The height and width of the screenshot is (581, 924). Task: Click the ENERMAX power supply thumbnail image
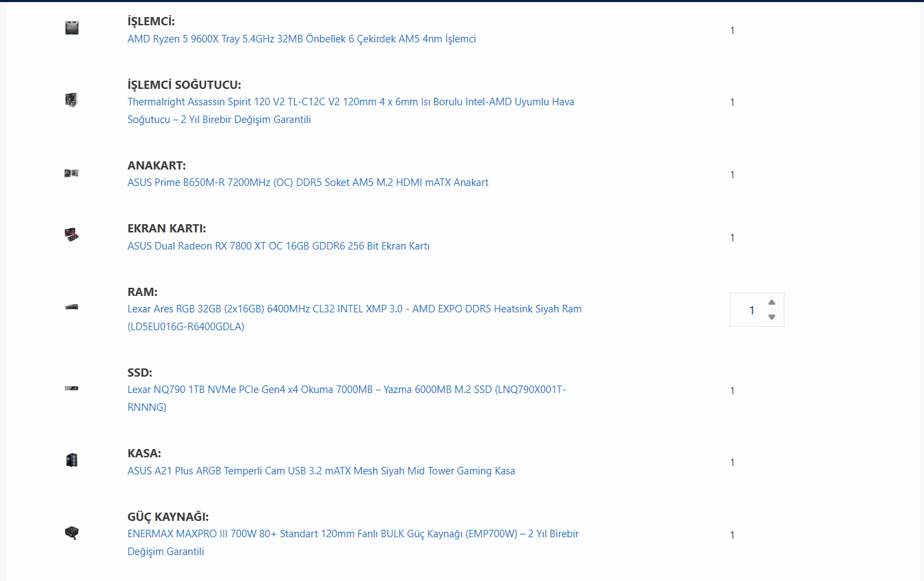(x=72, y=532)
